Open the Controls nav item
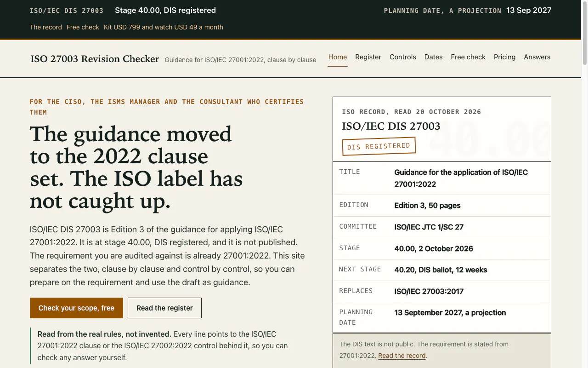The image size is (588, 368). click(x=403, y=57)
